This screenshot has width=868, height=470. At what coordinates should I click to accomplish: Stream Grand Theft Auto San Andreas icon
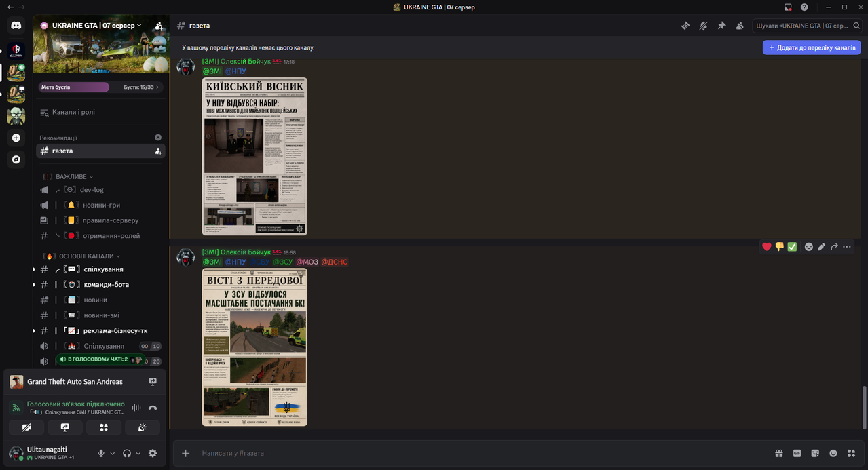153,382
